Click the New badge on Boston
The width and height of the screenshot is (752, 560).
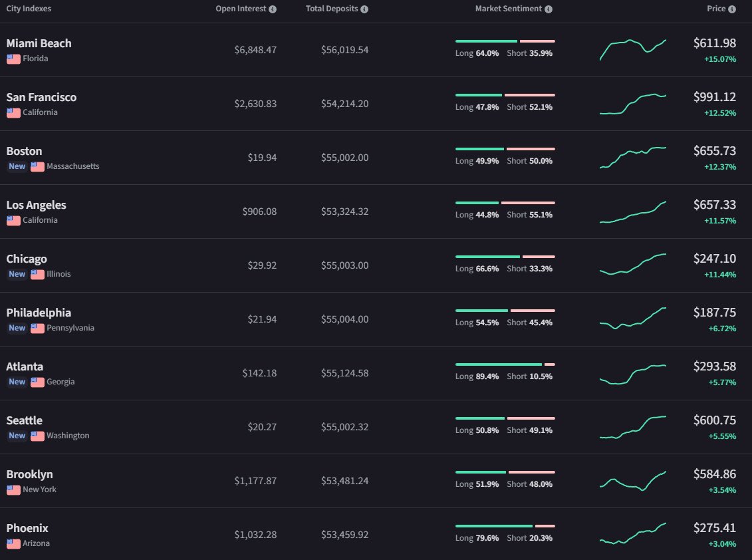[x=17, y=166]
